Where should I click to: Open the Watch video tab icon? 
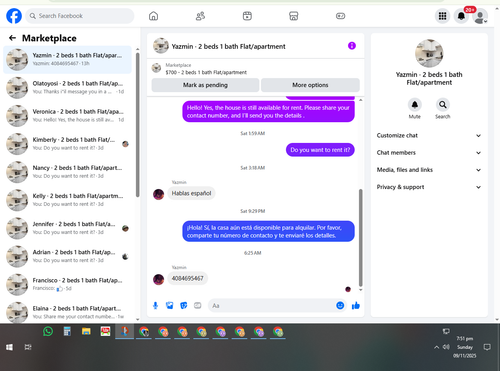[247, 16]
